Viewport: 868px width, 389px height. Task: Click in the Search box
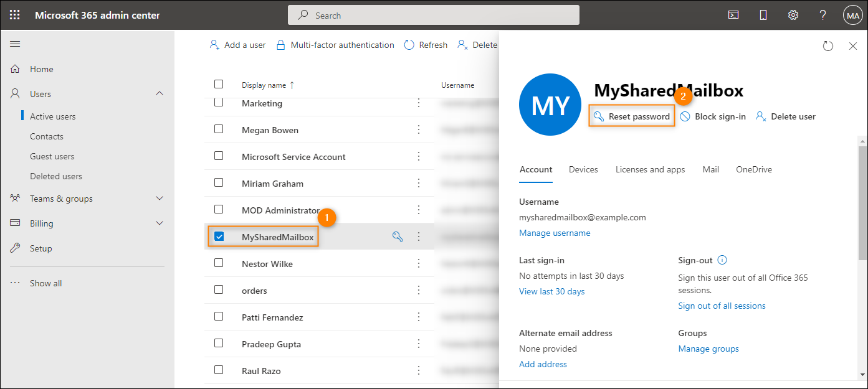click(434, 15)
